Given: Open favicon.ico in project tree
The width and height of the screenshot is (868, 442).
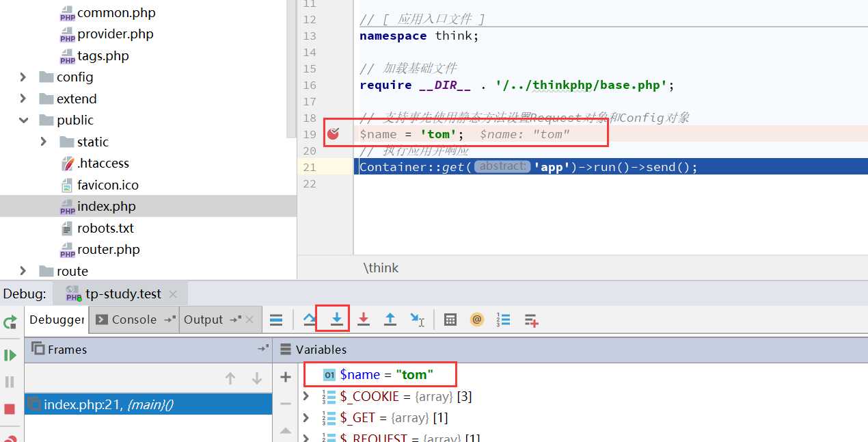Looking at the screenshot, I should click(x=108, y=185).
